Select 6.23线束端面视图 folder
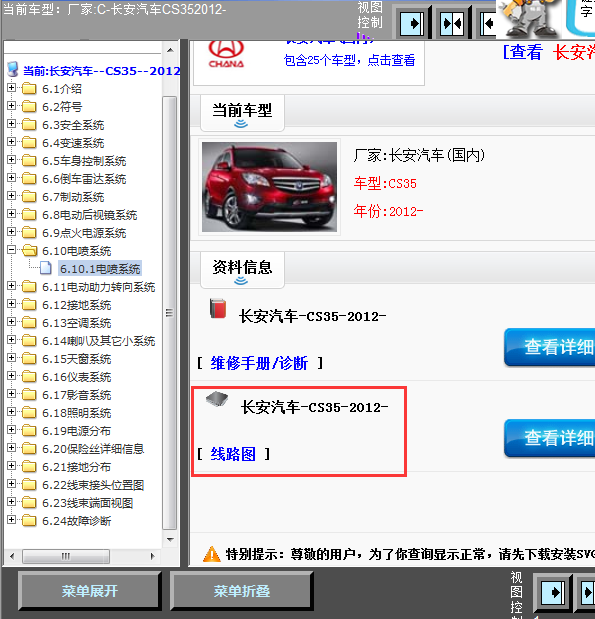 click(88, 503)
